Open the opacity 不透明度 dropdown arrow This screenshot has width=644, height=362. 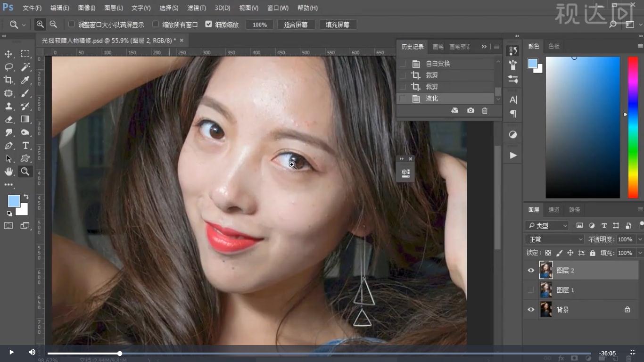click(x=639, y=239)
